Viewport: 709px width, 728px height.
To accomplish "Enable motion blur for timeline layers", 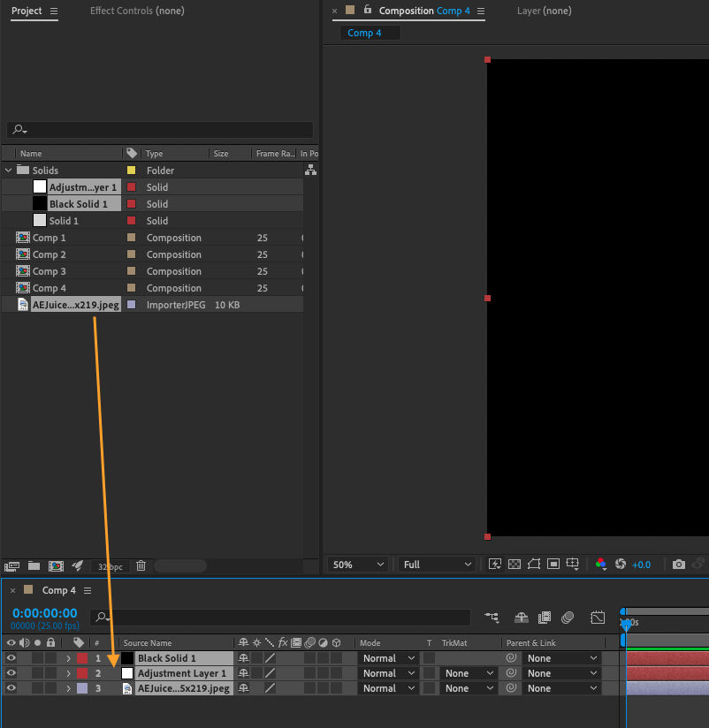I will click(x=567, y=618).
